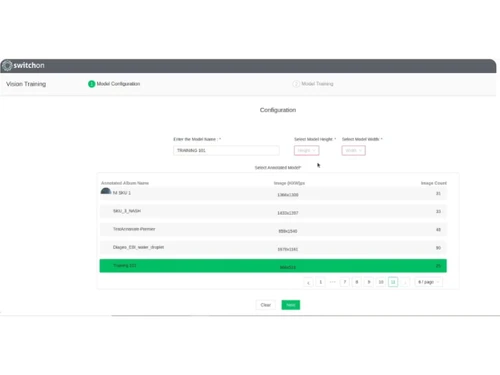Click the SwitchOn logo icon
This screenshot has height=375, width=500.
[7, 66]
